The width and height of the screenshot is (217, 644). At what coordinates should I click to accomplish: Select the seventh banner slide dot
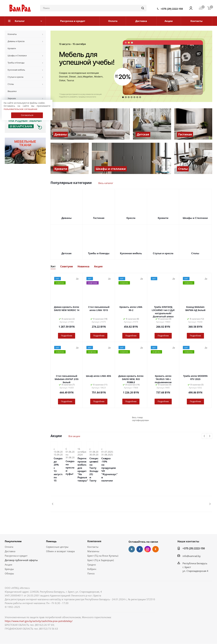(x=140, y=97)
